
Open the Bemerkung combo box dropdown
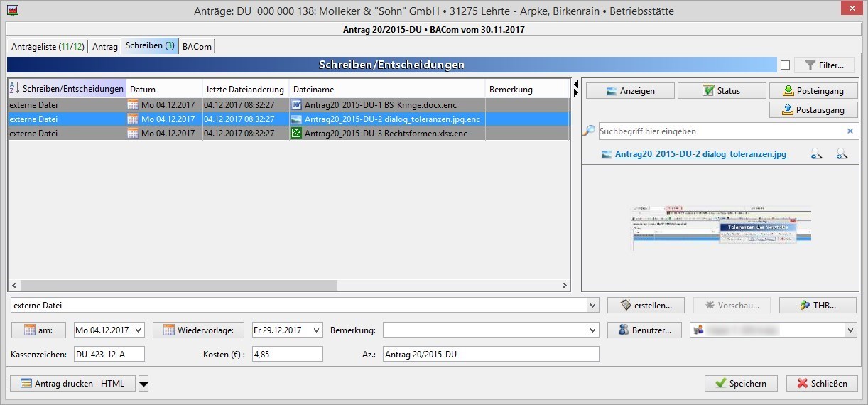click(593, 330)
